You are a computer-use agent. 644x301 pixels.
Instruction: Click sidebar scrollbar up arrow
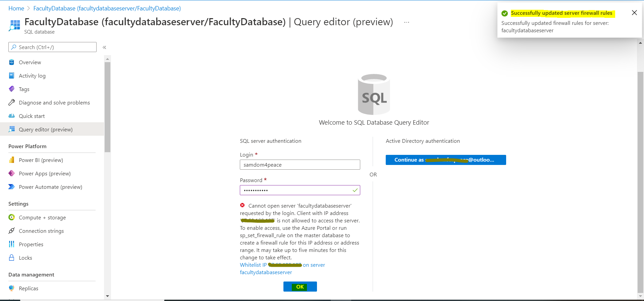[107, 59]
